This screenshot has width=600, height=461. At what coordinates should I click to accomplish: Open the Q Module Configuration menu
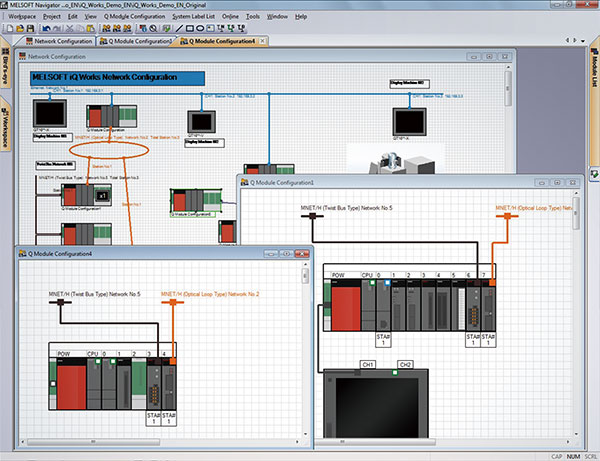pyautogui.click(x=133, y=17)
